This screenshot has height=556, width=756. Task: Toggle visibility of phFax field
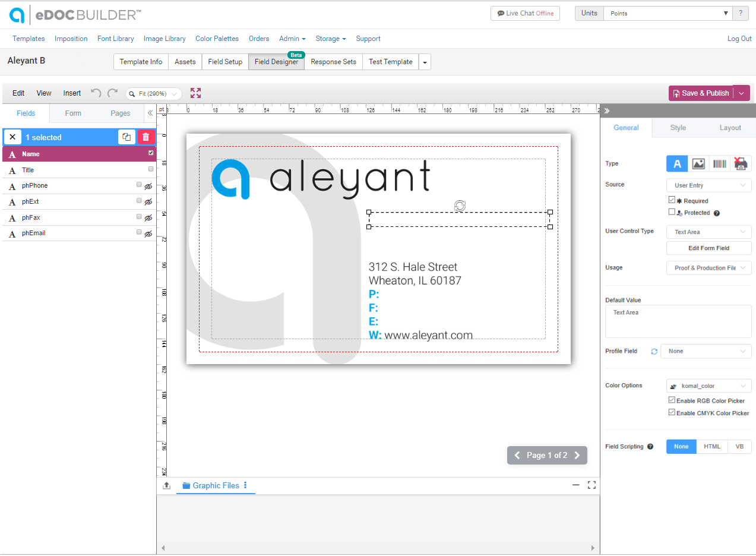[148, 218]
